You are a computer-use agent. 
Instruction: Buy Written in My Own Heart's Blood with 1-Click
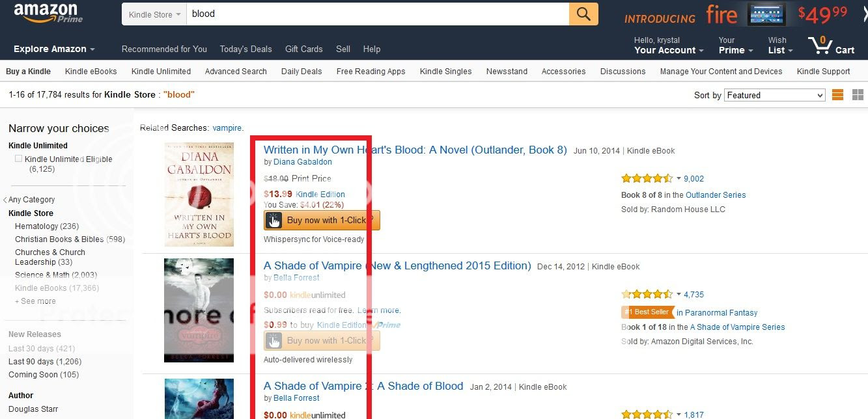click(x=322, y=221)
